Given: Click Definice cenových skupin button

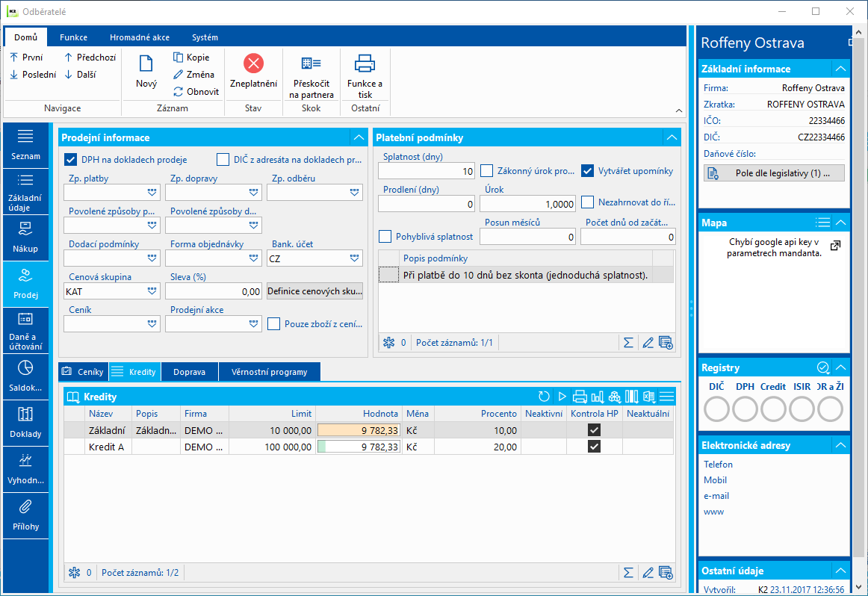Looking at the screenshot, I should tap(314, 291).
